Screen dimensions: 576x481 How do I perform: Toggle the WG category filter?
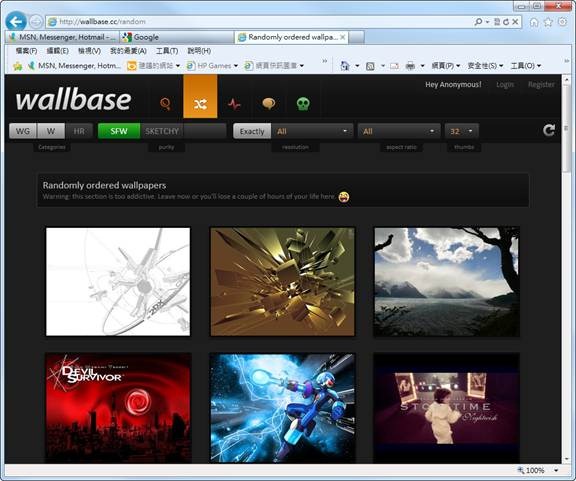[23, 131]
